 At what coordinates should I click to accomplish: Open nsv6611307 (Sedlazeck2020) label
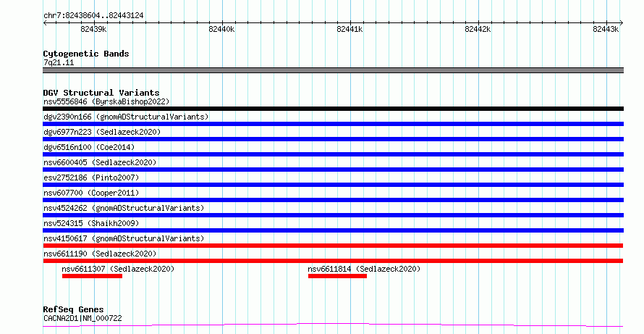(118, 269)
